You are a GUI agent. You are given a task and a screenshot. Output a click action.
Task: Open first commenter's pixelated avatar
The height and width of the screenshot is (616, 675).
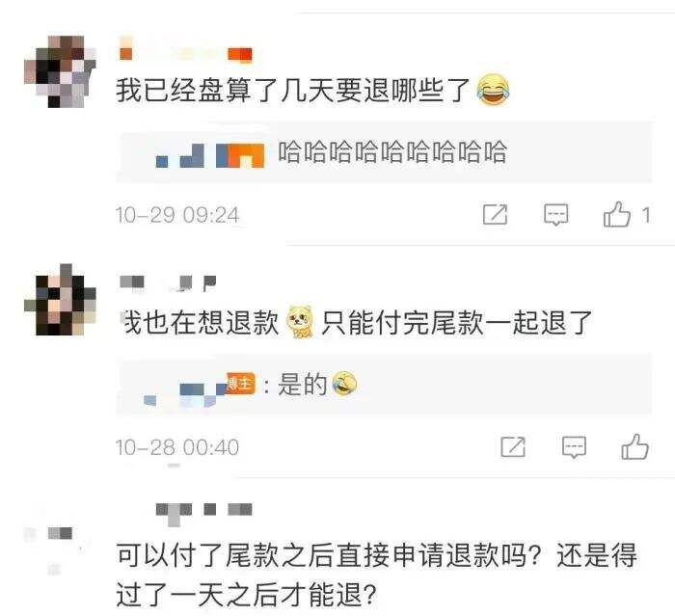pos(60,72)
